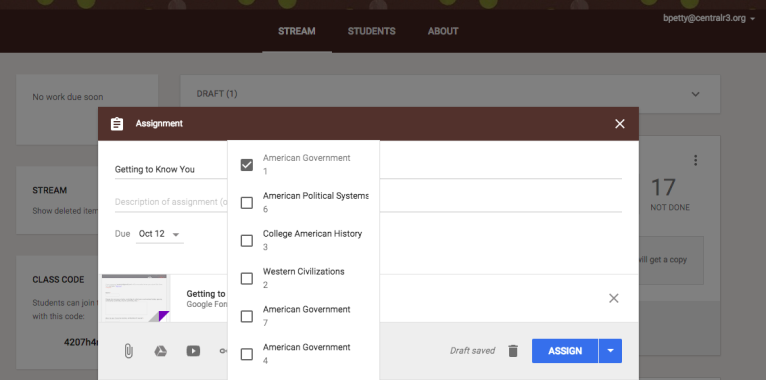766x380 pixels.
Task: Select College American History checkbox
Action: pos(247,240)
